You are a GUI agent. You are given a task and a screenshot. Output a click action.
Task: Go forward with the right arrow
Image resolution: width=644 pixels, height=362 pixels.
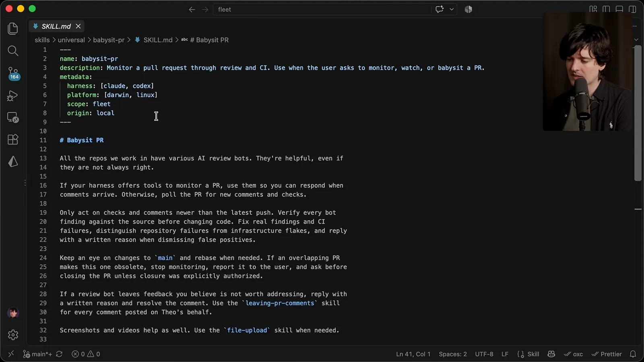tap(205, 9)
